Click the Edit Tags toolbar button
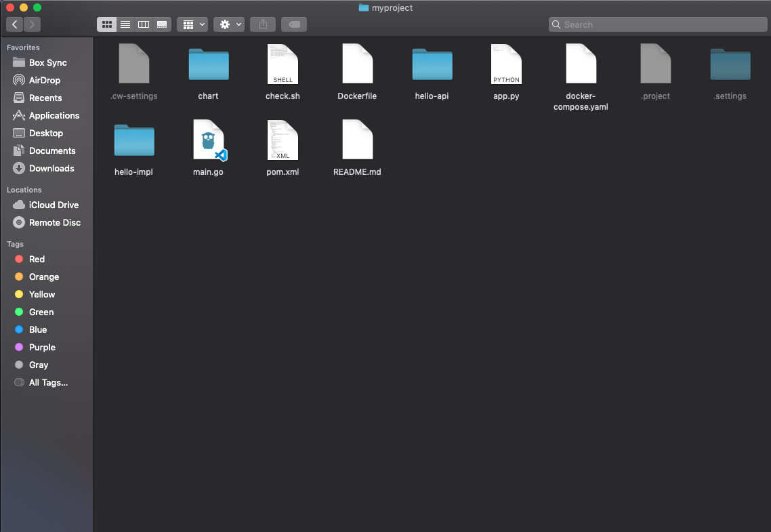Image resolution: width=771 pixels, height=532 pixels. tap(293, 24)
